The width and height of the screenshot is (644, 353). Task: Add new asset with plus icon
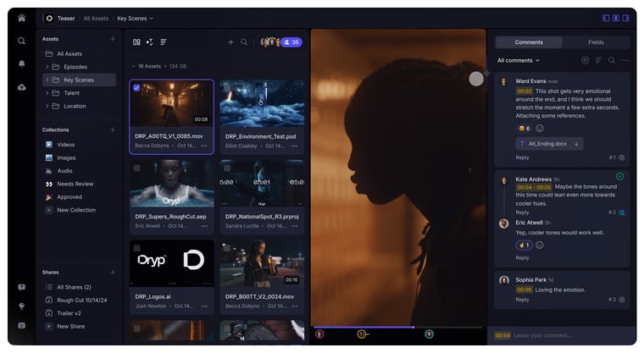[x=230, y=41]
